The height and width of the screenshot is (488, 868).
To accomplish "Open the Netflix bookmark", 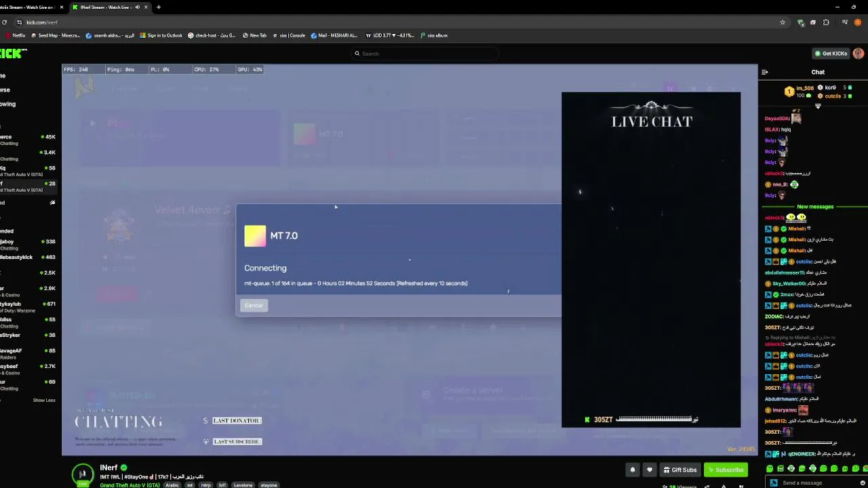I will point(16,35).
